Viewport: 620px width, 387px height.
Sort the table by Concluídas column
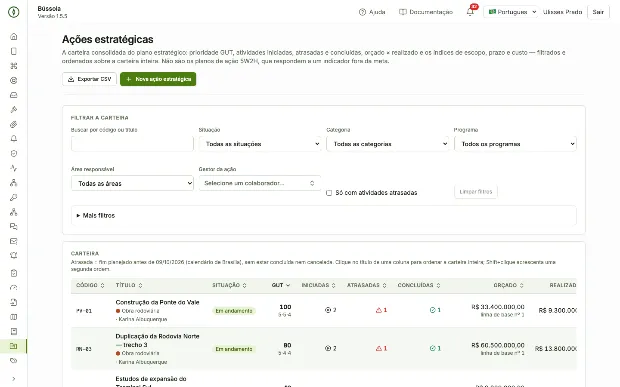click(419, 285)
